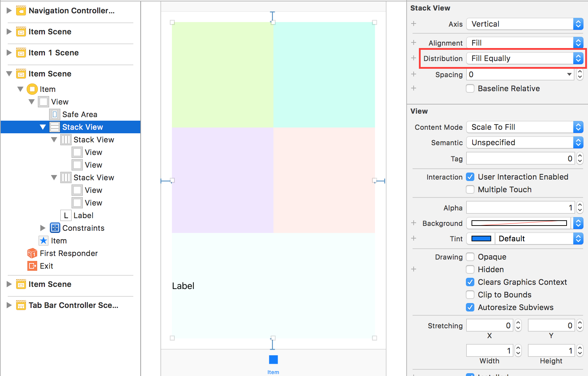Add variation with plus next to Background
The image size is (588, 376).
tap(414, 223)
